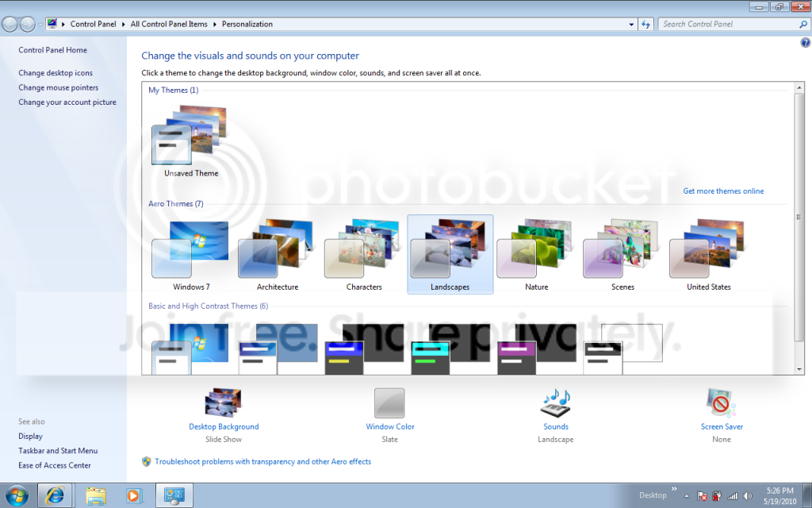Open Ease of Access Center link

coord(55,465)
